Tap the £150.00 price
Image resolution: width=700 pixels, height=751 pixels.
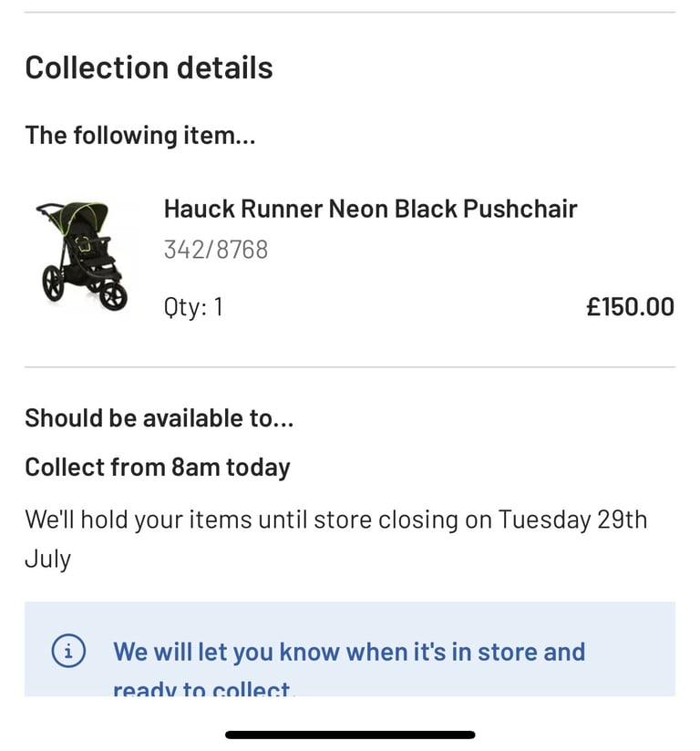[x=630, y=307]
